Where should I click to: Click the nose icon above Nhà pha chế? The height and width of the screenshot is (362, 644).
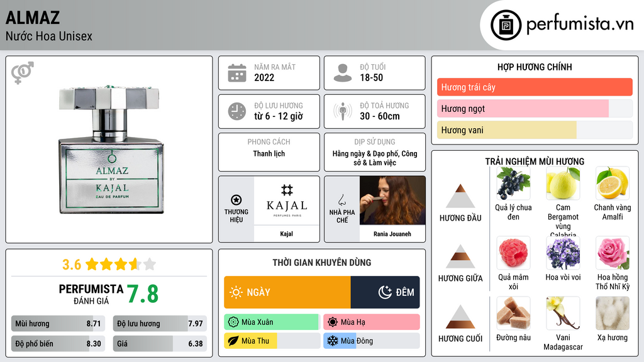tap(341, 200)
